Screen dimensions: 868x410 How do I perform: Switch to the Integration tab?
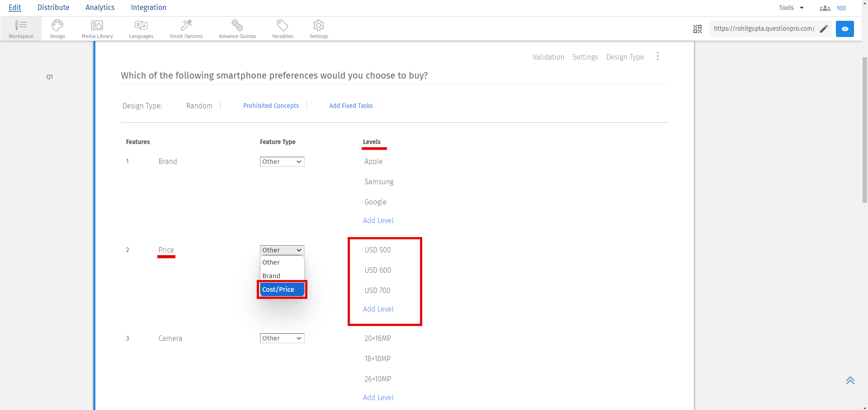[148, 7]
